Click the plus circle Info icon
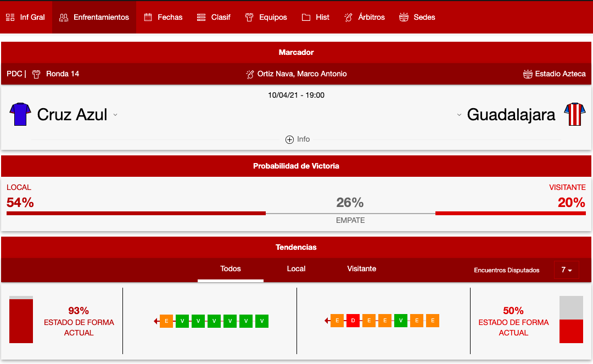Viewport: 593px width, 364px height. click(x=289, y=139)
